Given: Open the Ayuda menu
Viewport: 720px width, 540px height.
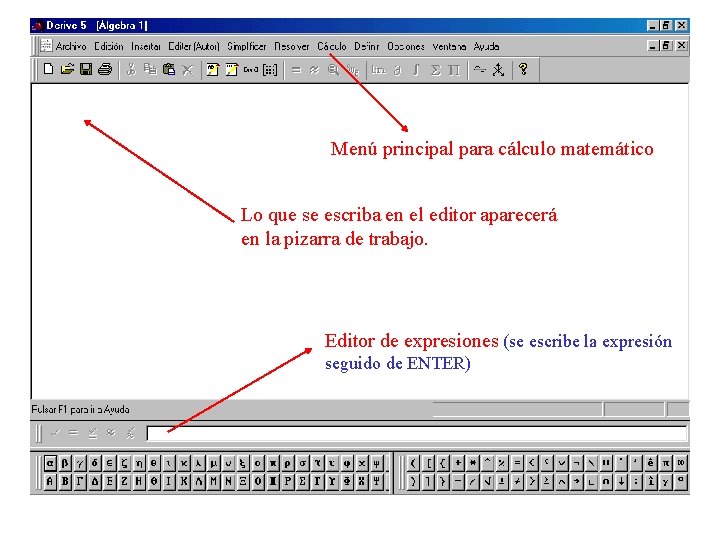Looking at the screenshot, I should tap(486, 46).
